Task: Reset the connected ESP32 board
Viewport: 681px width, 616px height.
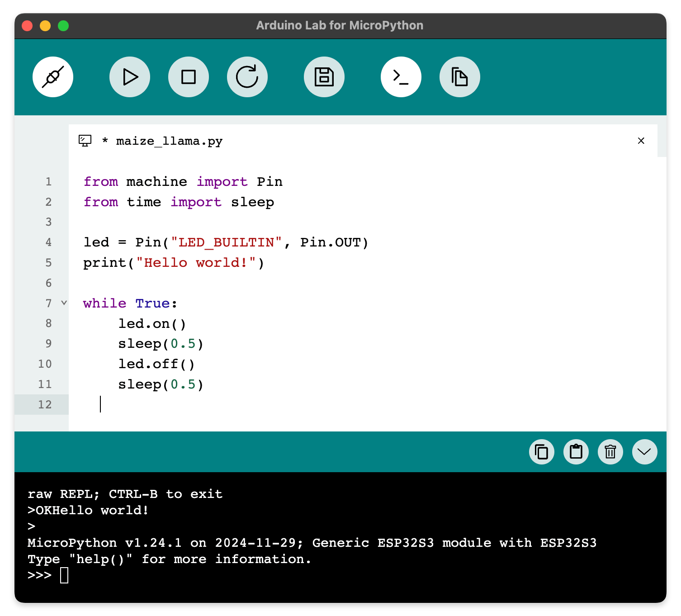Action: (247, 76)
